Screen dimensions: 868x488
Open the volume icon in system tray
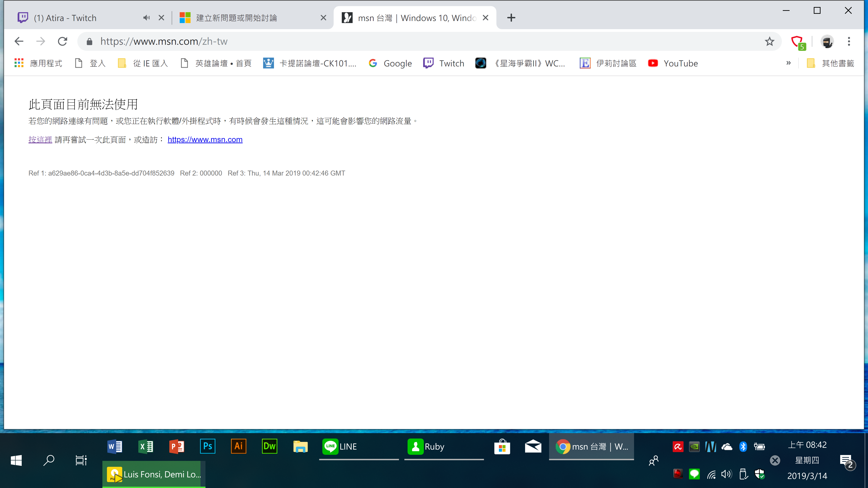tap(726, 474)
